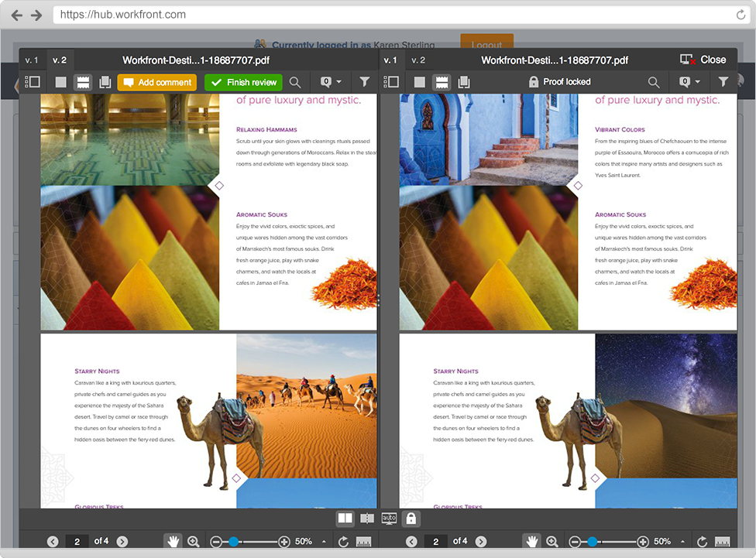The height and width of the screenshot is (558, 756).
Task: Click zoom magnifier tool in right viewer
Action: [x=552, y=542]
